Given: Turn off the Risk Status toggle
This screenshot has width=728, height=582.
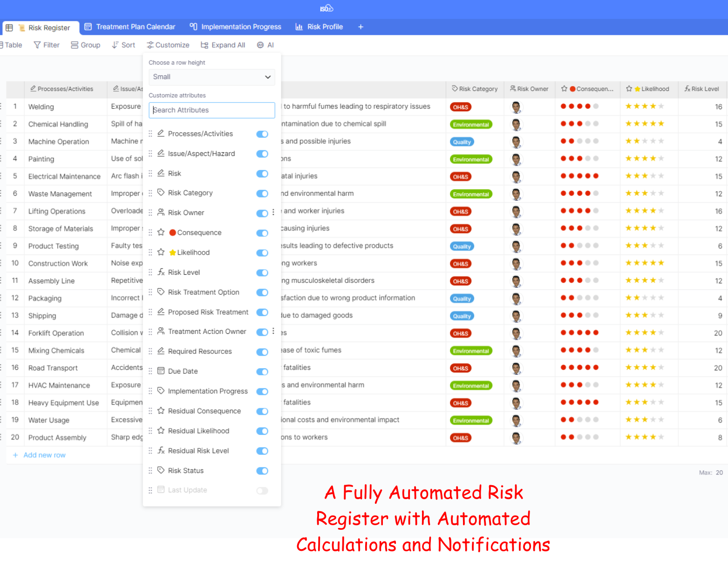Looking at the screenshot, I should coord(262,471).
